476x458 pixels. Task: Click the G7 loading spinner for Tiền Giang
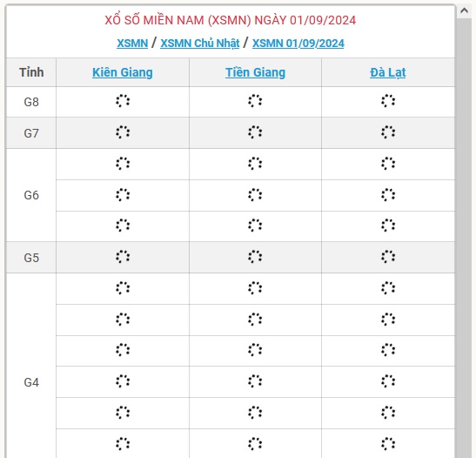coord(255,132)
